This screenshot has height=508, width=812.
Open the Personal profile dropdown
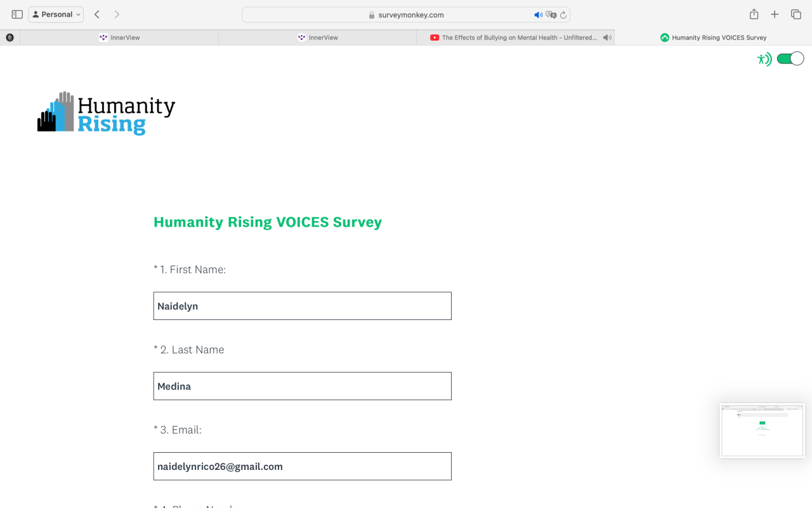pyautogui.click(x=56, y=15)
